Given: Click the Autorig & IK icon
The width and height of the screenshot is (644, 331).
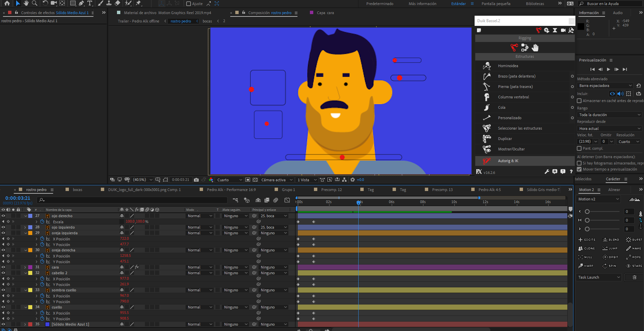Looking at the screenshot, I should coord(486,161).
